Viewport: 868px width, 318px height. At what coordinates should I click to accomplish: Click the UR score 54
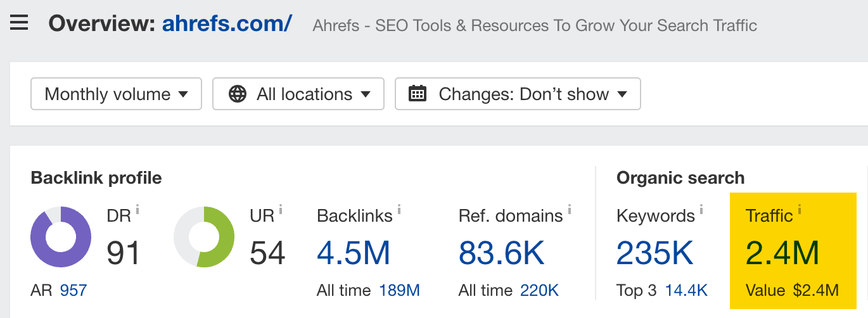pos(267,253)
